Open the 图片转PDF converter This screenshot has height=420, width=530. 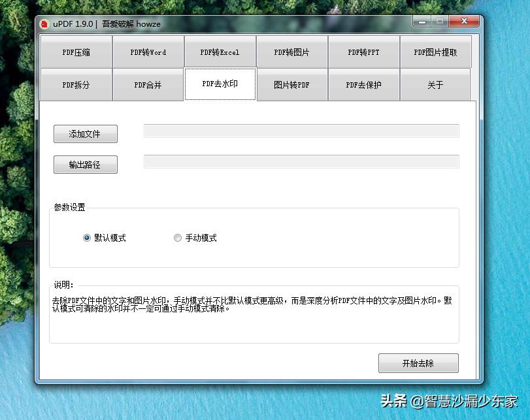tap(292, 84)
